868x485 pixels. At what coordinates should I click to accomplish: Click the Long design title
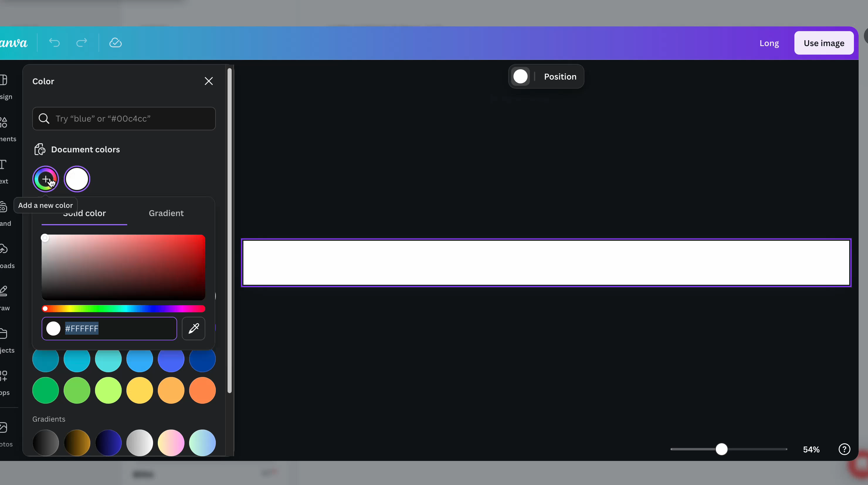coord(769,43)
